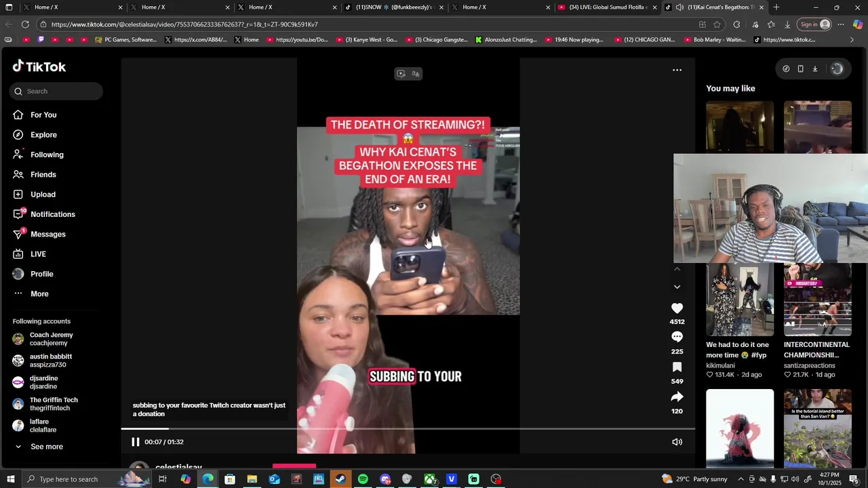868x488 pixels.
Task: Click the Windows Start button
Action: (x=10, y=479)
